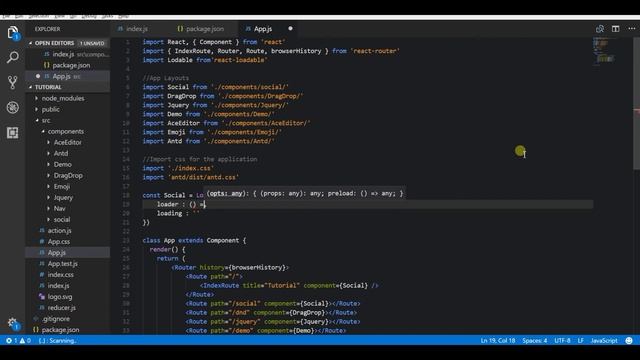Open the Extensions view icon
Viewport: 640px width, 360px height.
click(x=13, y=133)
